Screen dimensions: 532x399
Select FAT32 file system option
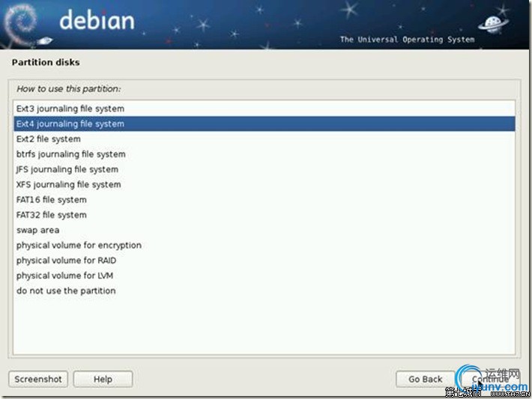265,215
